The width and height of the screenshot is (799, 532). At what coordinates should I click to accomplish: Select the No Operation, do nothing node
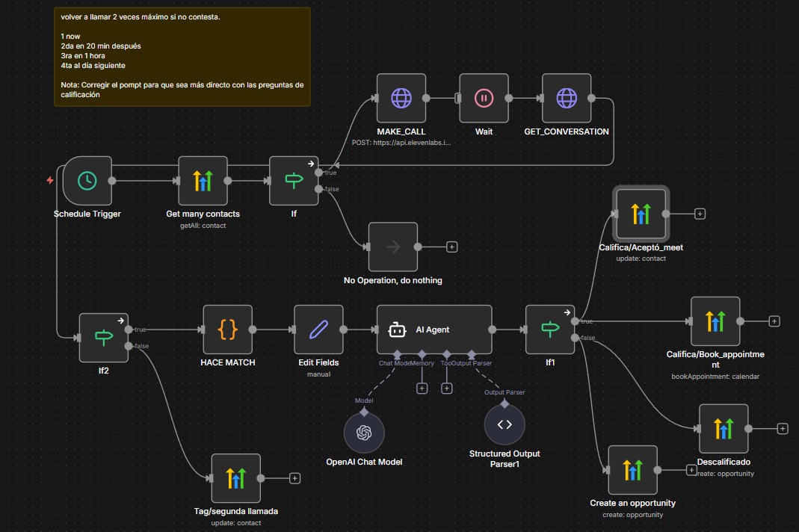[392, 247]
